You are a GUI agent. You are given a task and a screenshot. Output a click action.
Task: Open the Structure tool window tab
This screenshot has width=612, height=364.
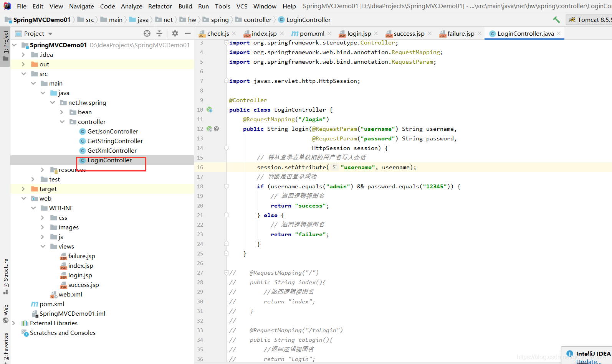(5, 276)
